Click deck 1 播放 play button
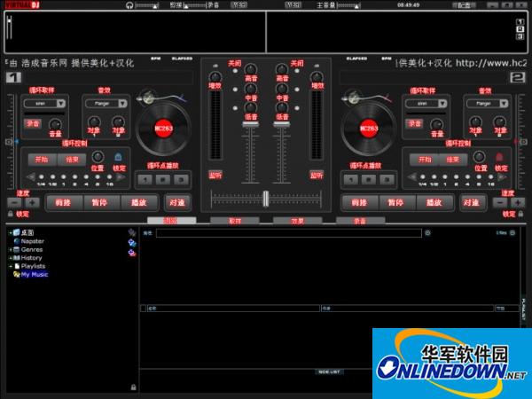 [x=139, y=202]
